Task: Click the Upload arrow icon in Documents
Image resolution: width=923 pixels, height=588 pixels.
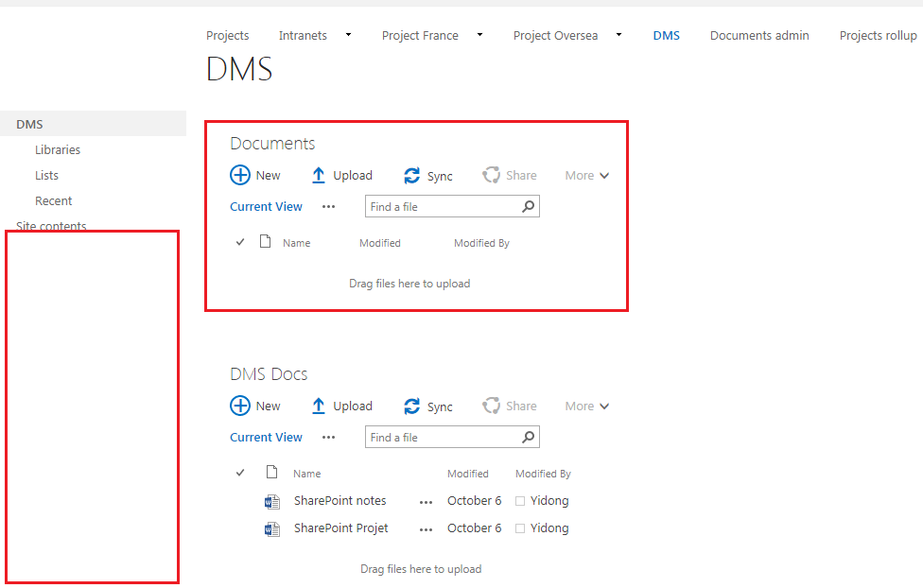Action: [x=319, y=176]
